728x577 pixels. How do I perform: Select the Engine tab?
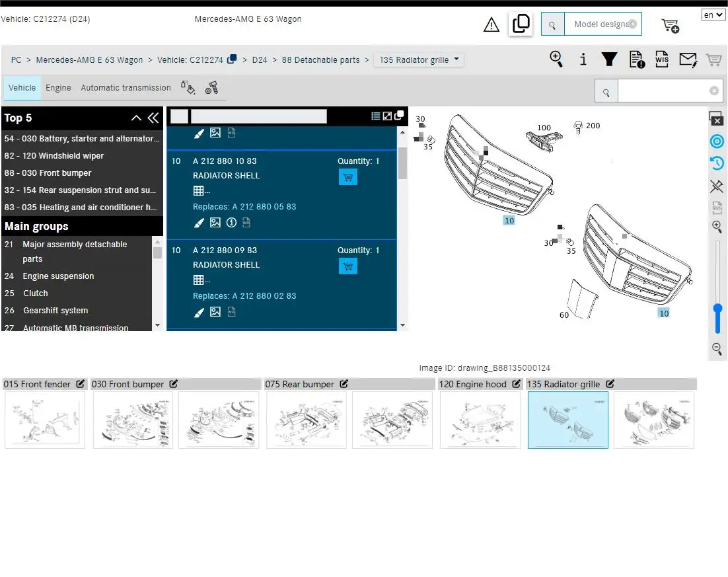tap(58, 88)
